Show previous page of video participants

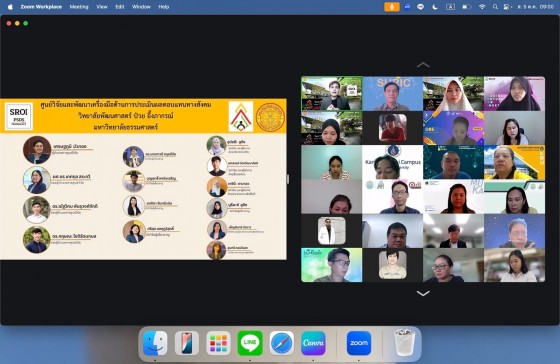click(423, 65)
